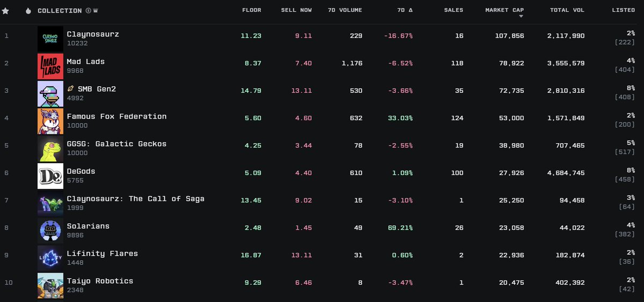The width and height of the screenshot is (644, 302).
Task: Open the Claynosaurz collection thumbnail
Action: coord(50,39)
